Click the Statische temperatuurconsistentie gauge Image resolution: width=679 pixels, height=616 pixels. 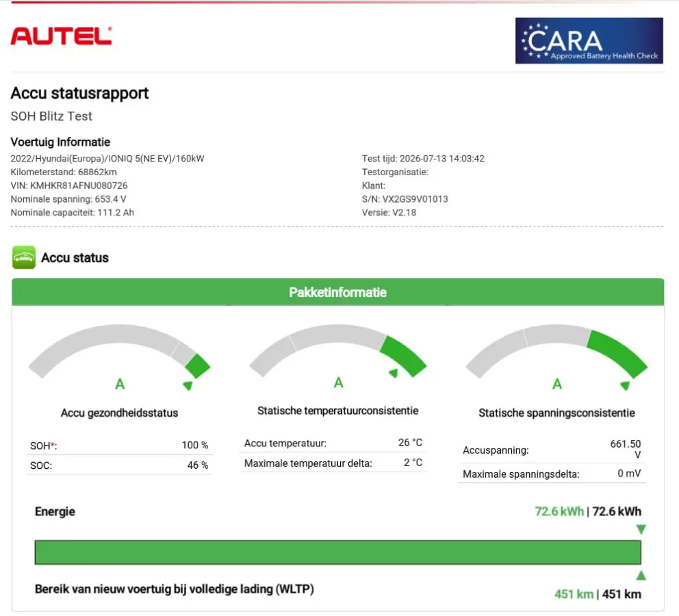pyautogui.click(x=337, y=350)
